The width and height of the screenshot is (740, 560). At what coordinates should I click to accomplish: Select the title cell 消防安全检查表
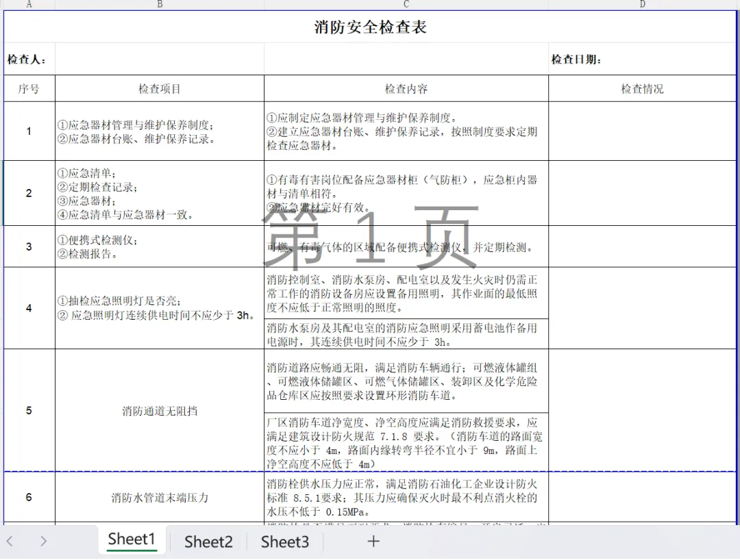(370, 27)
